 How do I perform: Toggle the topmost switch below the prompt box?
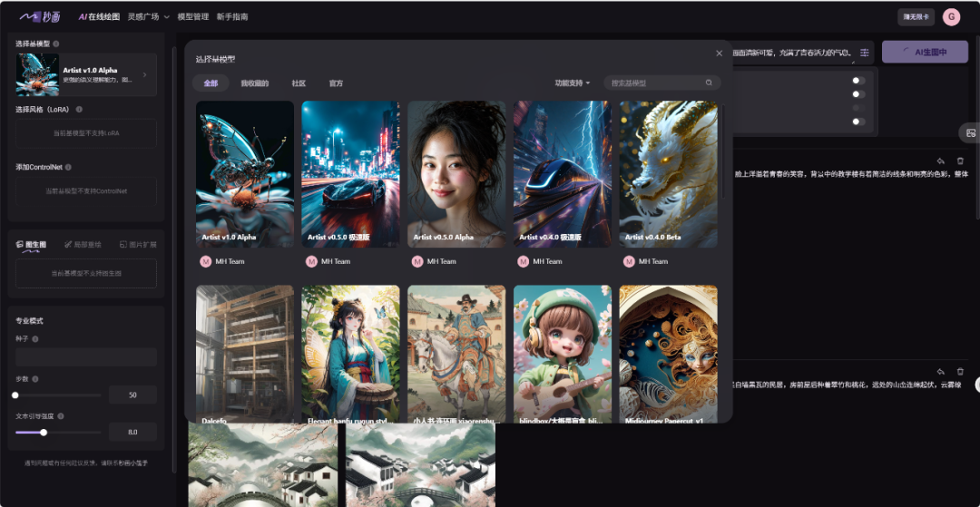click(x=858, y=81)
